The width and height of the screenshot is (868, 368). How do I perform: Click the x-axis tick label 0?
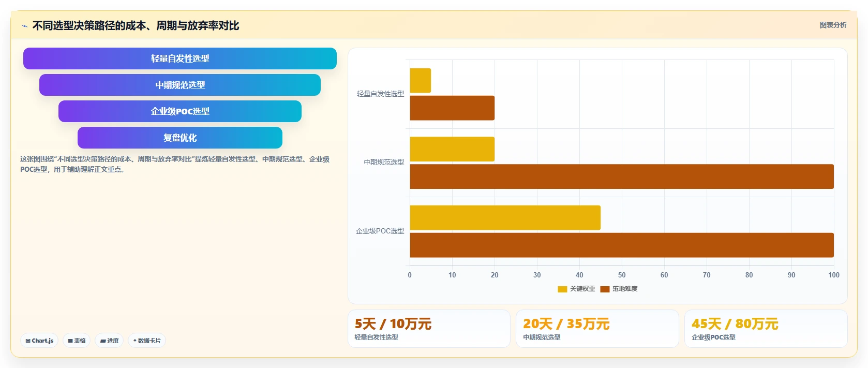[410, 275]
